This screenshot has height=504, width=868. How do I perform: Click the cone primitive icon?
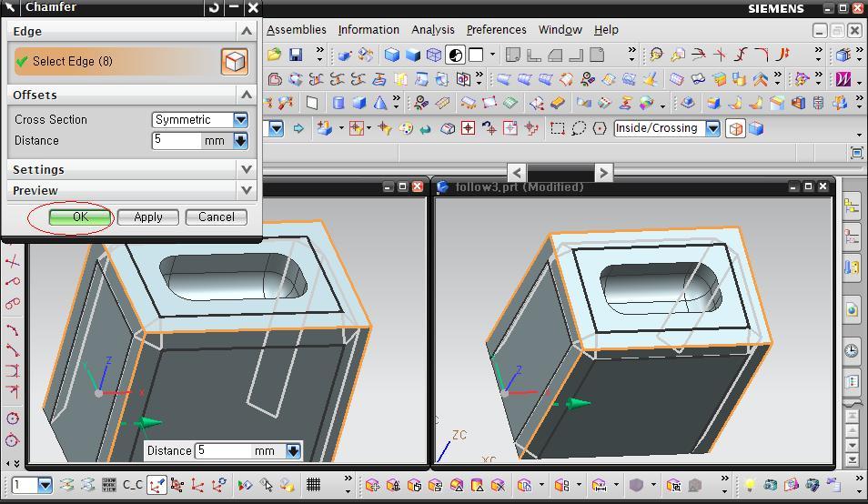pyautogui.click(x=380, y=104)
